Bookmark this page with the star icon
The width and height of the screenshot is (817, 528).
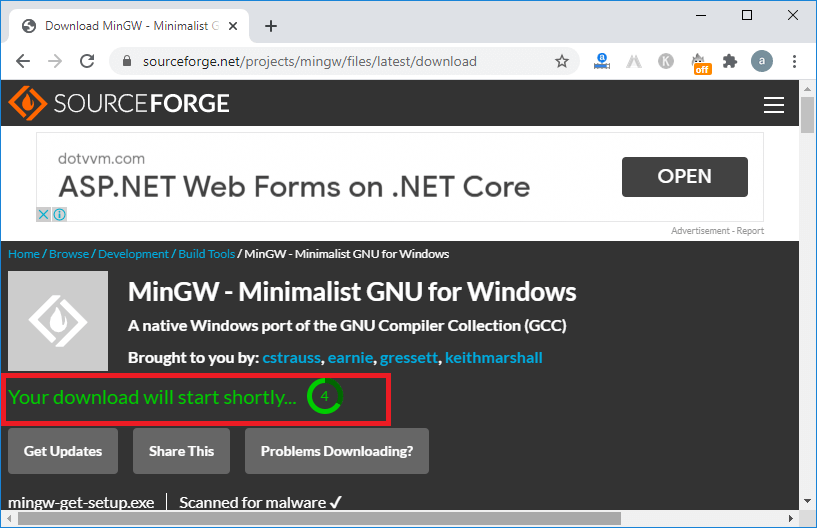(562, 62)
